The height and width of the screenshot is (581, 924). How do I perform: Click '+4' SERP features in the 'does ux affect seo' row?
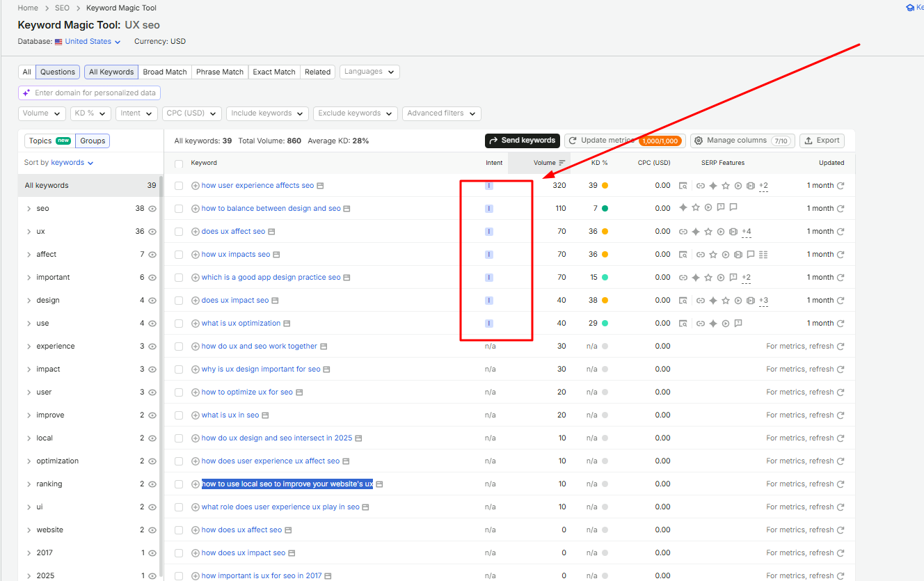(x=747, y=232)
